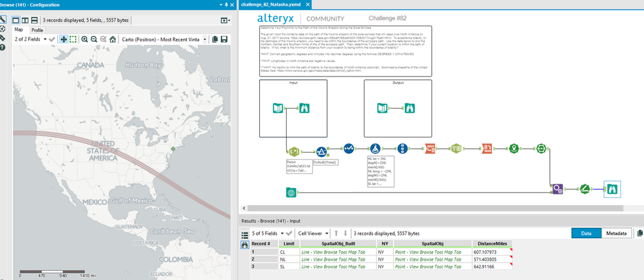Screen dimensions: 644x280
Task: Click the Results messages list icon
Action: click(x=245, y=236)
